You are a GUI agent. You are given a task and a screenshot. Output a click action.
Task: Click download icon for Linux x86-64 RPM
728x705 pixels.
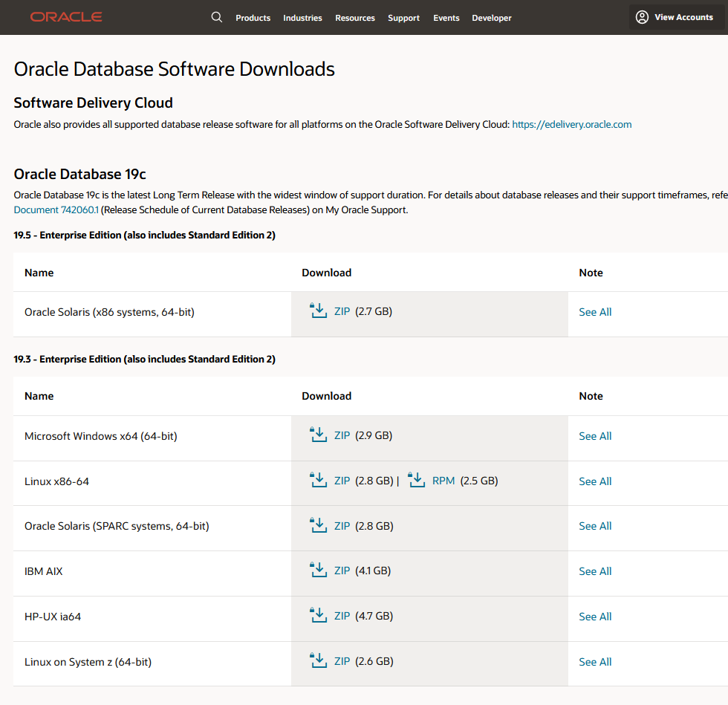point(416,481)
